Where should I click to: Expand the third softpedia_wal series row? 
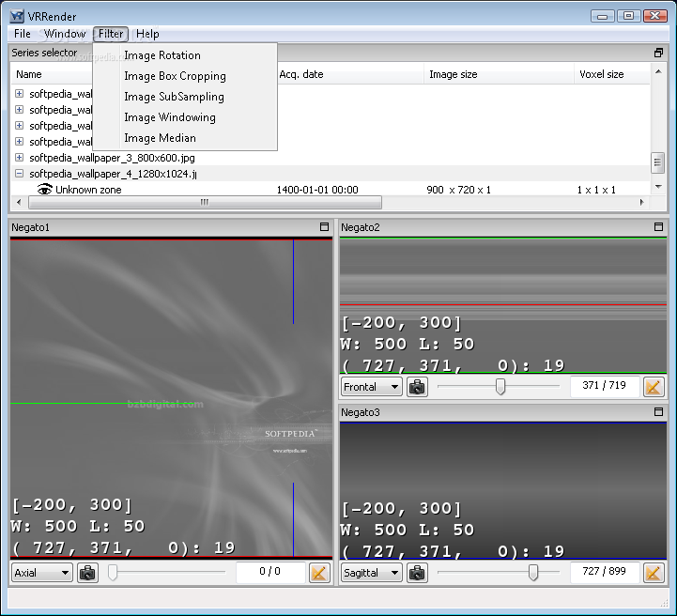coord(19,125)
